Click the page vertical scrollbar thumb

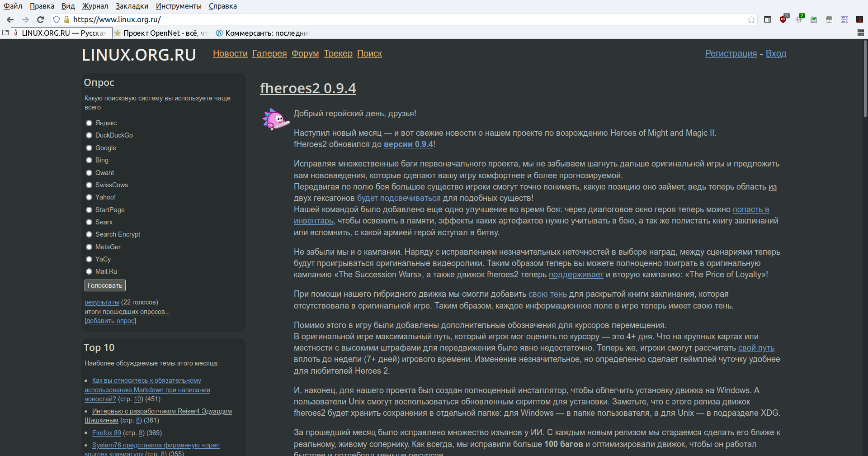[x=865, y=79]
